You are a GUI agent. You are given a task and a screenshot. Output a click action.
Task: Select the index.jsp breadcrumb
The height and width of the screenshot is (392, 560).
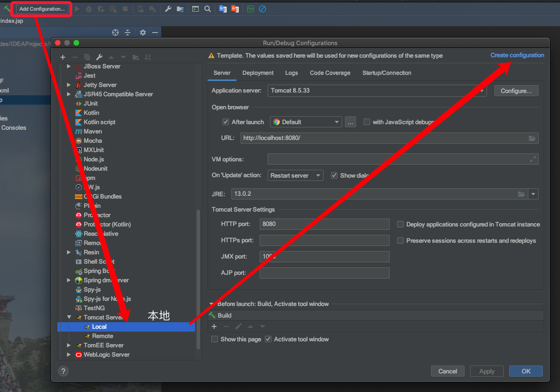tap(12, 21)
